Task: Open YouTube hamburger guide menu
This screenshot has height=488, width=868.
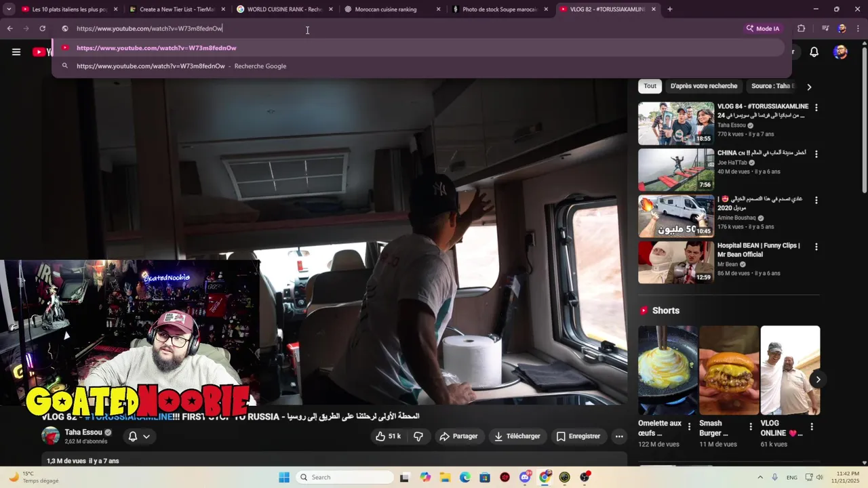Action: [16, 52]
